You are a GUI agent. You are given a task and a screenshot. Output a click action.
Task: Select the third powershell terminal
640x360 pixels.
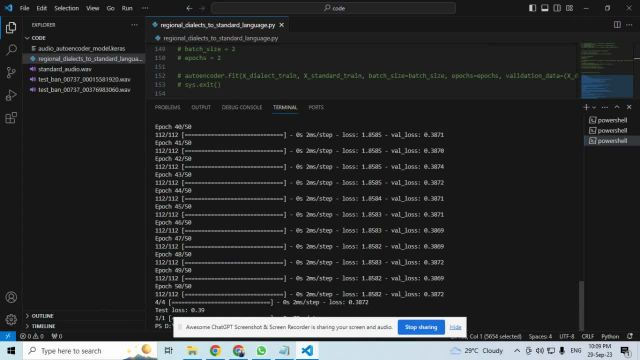[611, 140]
